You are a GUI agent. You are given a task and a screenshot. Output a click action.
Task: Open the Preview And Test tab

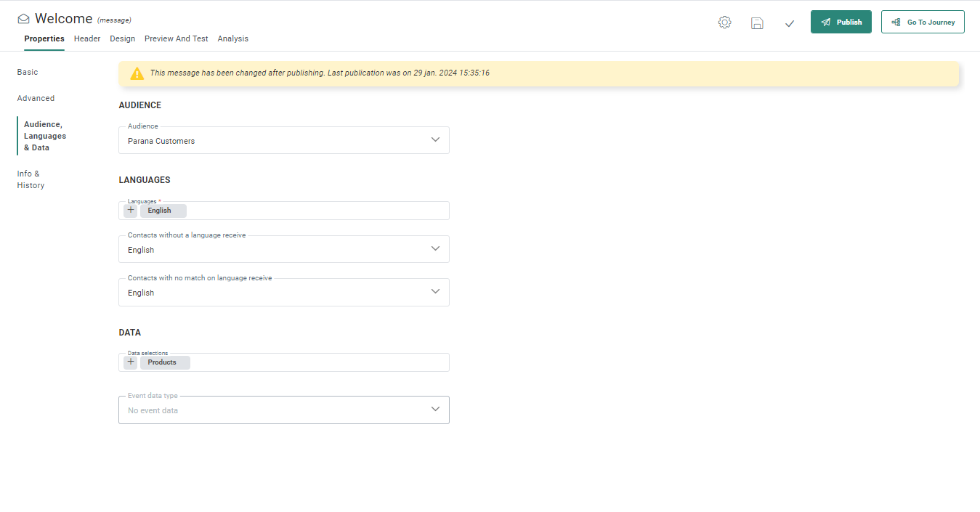(x=177, y=38)
